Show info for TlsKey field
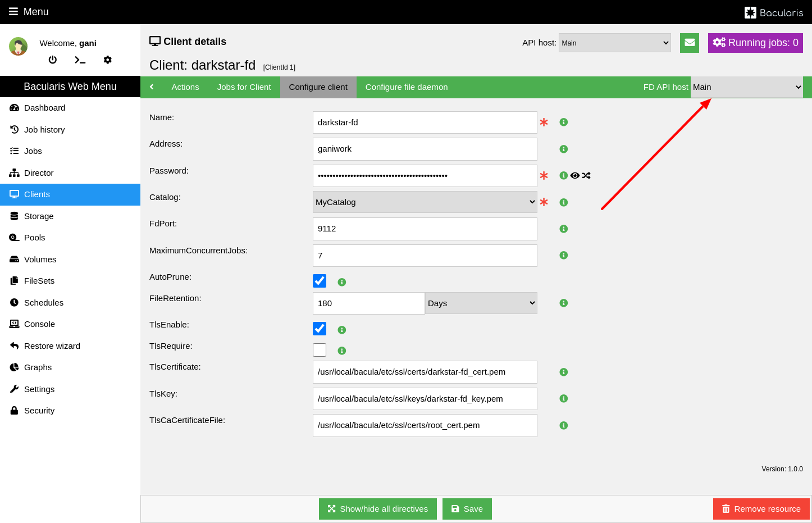The image size is (812, 523). [x=564, y=398]
